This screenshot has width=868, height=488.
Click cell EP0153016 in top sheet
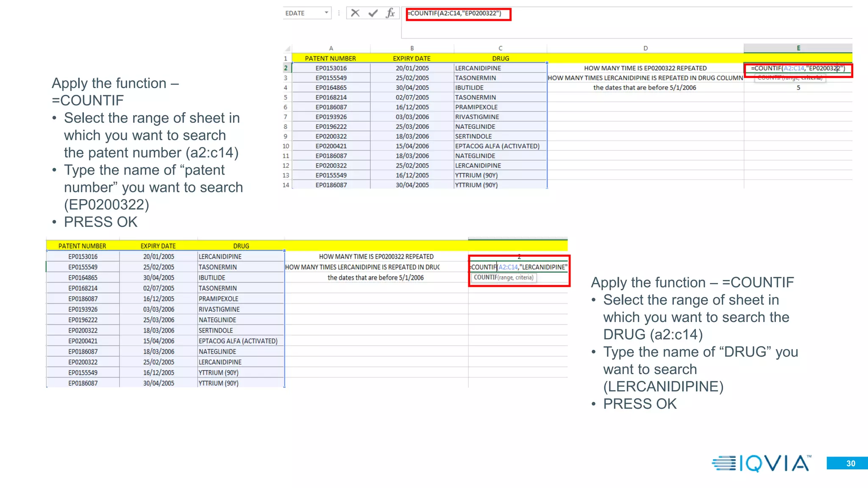pos(331,68)
